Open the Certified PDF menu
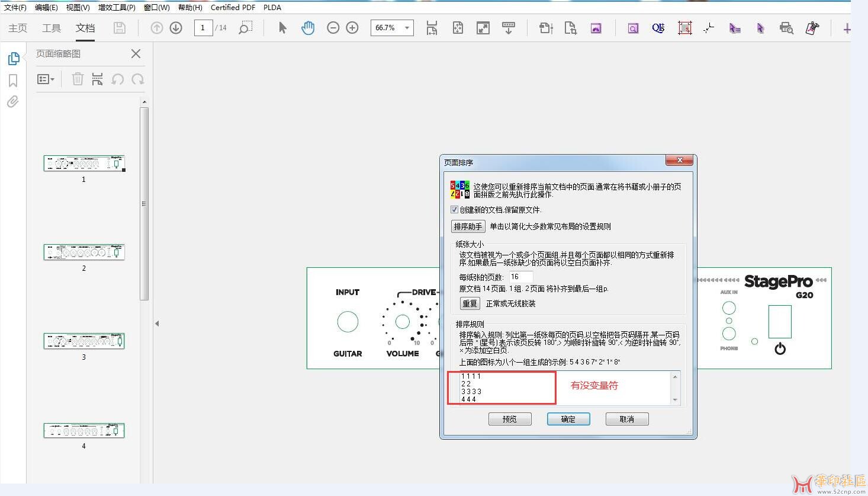The width and height of the screenshot is (868, 496). (233, 8)
